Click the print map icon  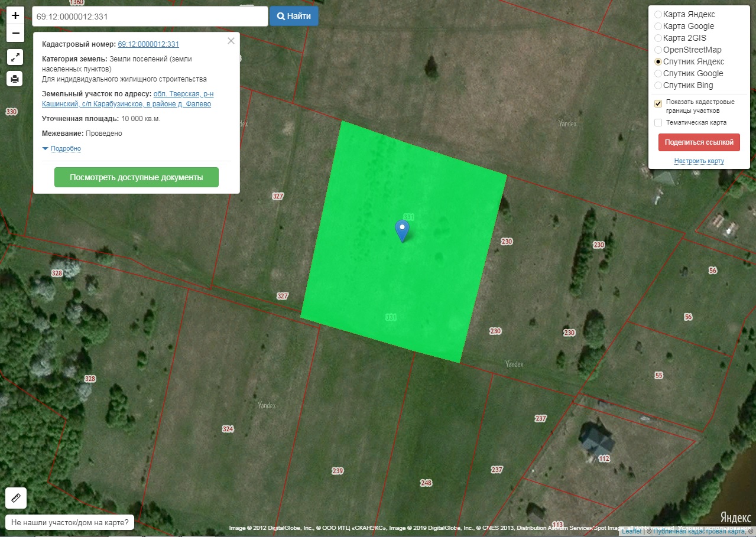[x=15, y=78]
